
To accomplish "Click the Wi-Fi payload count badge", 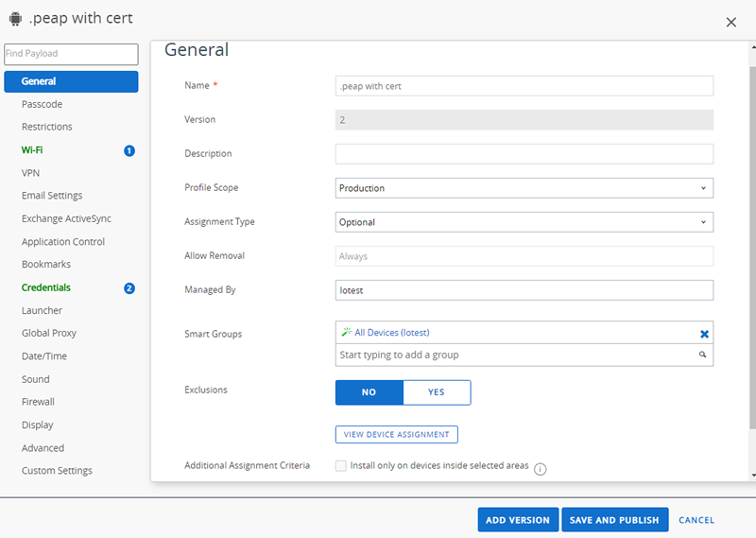I will click(129, 150).
